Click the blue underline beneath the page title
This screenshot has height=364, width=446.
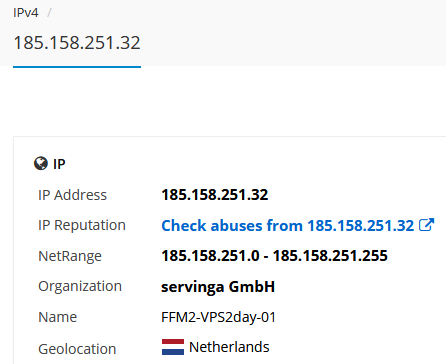(77, 67)
